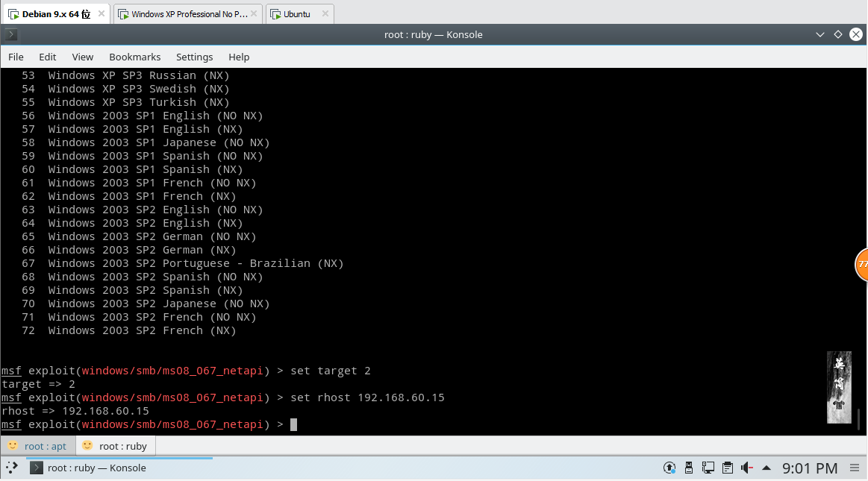The image size is (868, 481).
Task: Click the updates notifier tray icon
Action: pyautogui.click(x=669, y=468)
